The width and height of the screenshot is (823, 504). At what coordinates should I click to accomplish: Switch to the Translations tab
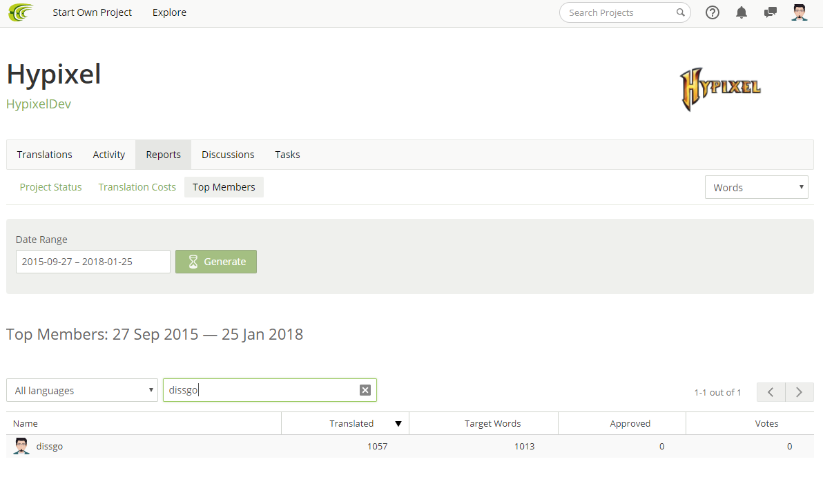(45, 155)
